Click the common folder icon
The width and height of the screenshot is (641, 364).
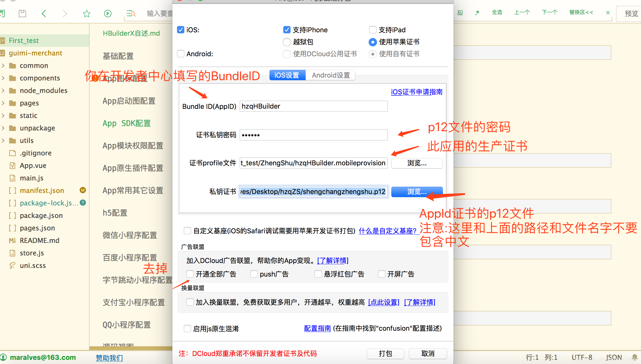[12, 66]
